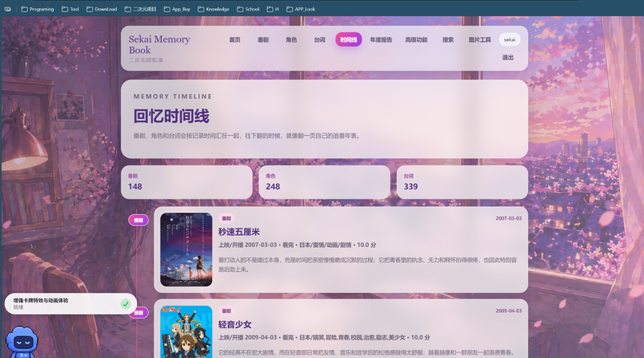The image size is (644, 358).
Task: Open the 轻音少女 title
Action: point(235,325)
